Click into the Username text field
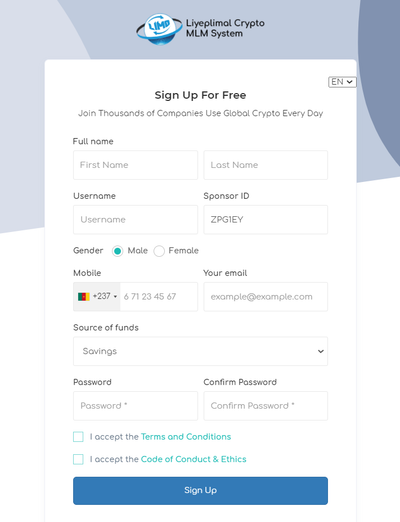Screen dimensions: 400x522 (x=135, y=219)
